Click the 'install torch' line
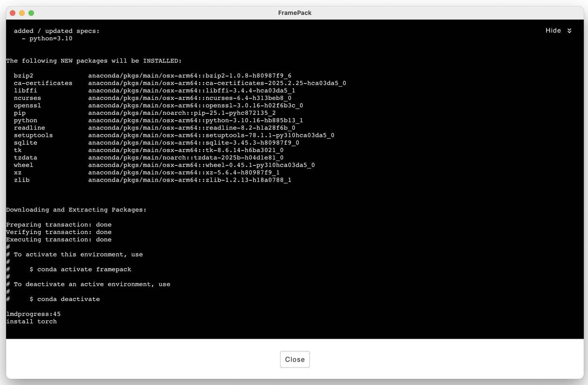Image resolution: width=588 pixels, height=385 pixels. pos(31,321)
